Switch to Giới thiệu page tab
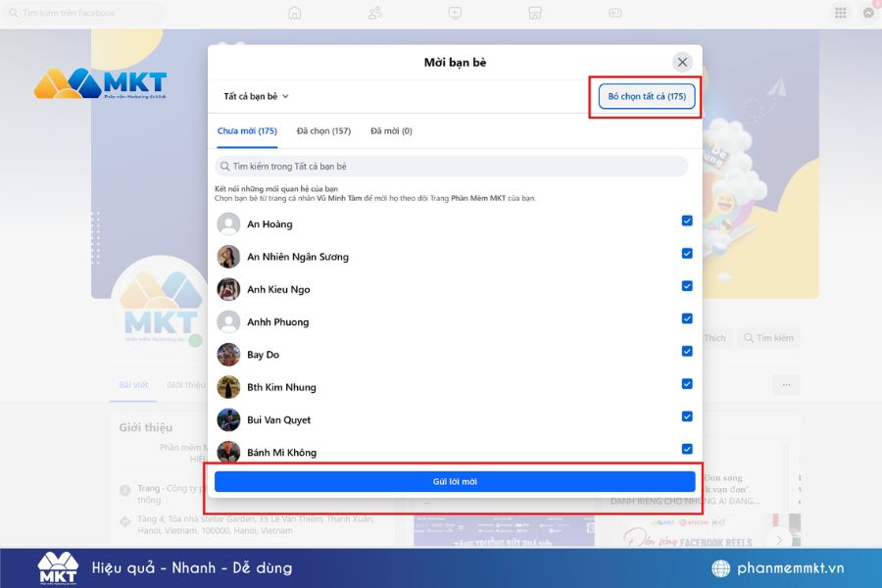 (186, 385)
